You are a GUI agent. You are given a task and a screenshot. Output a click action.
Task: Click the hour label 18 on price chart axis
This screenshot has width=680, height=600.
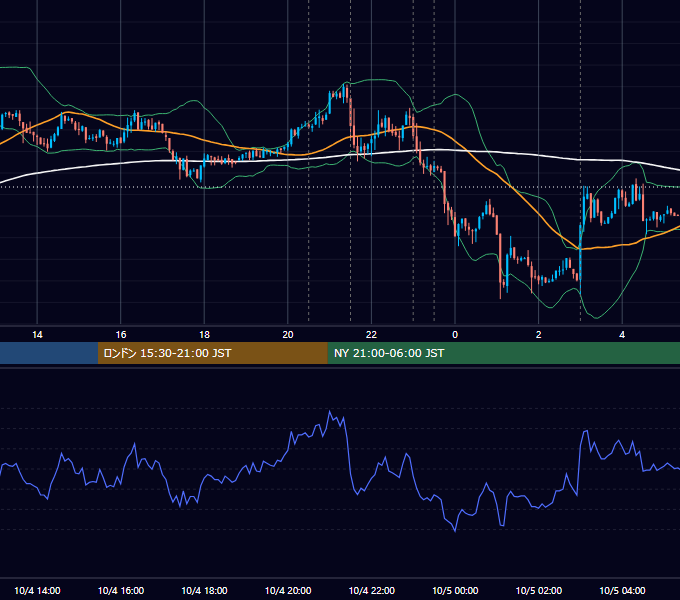coord(204,335)
